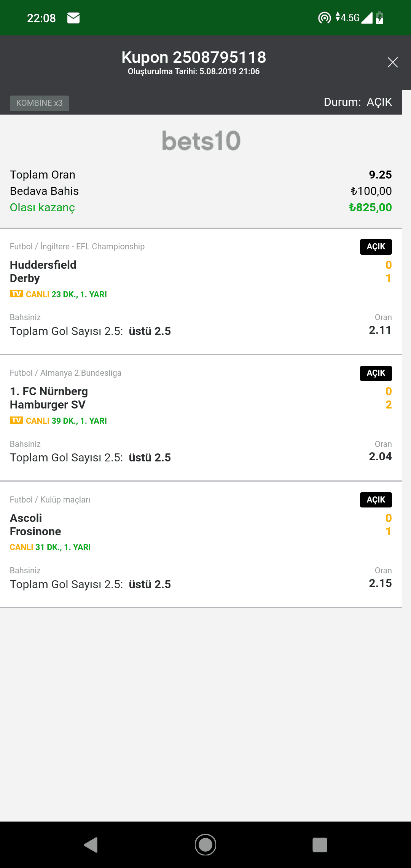411x868 pixels.
Task: Tap the CANLI 31 DK. live indicator
Action: point(50,547)
